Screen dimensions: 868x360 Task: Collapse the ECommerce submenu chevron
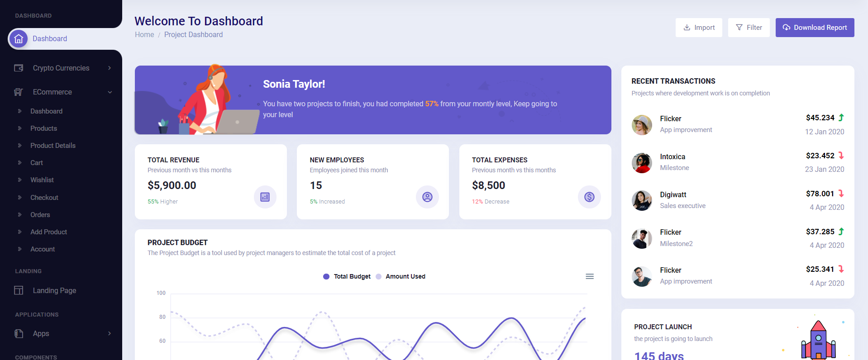click(110, 92)
